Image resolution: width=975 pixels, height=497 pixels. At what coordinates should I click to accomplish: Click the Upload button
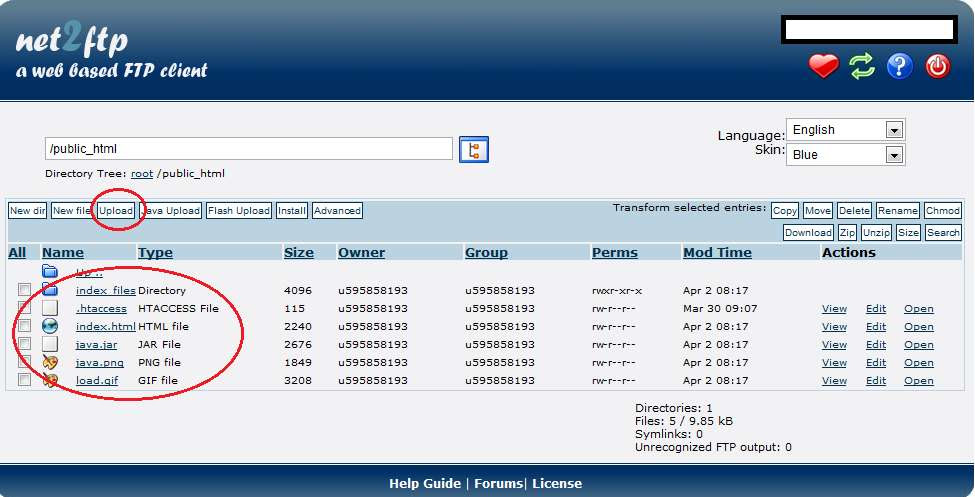click(116, 211)
